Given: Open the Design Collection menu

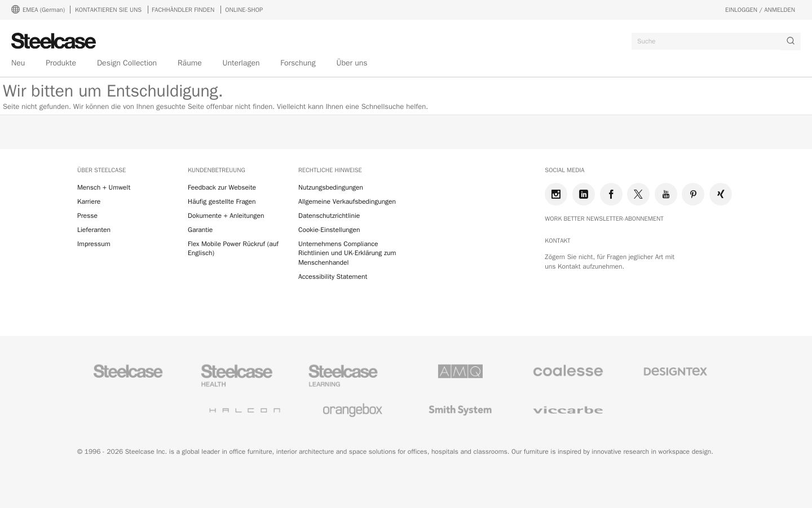Looking at the screenshot, I should point(127,63).
